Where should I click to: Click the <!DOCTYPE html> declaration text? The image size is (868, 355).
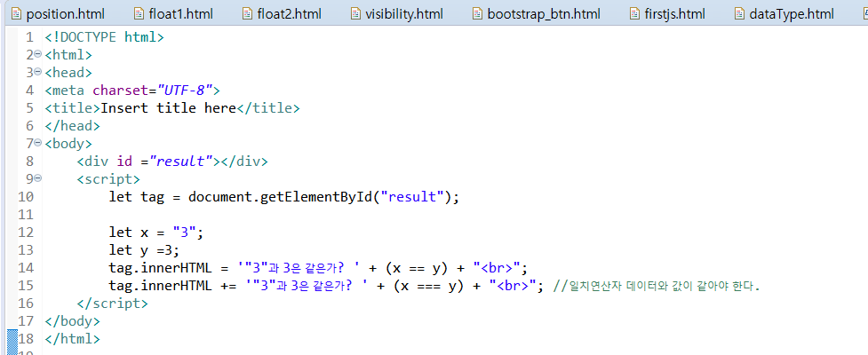click(105, 37)
